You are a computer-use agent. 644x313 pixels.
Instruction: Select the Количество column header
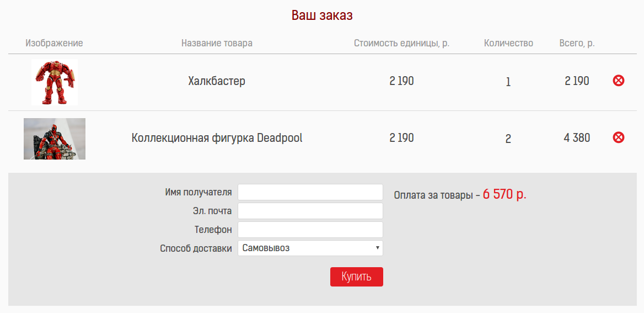(508, 43)
